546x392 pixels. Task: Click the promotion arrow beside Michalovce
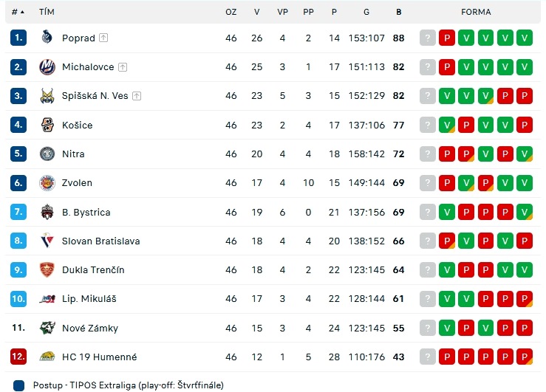[123, 66]
